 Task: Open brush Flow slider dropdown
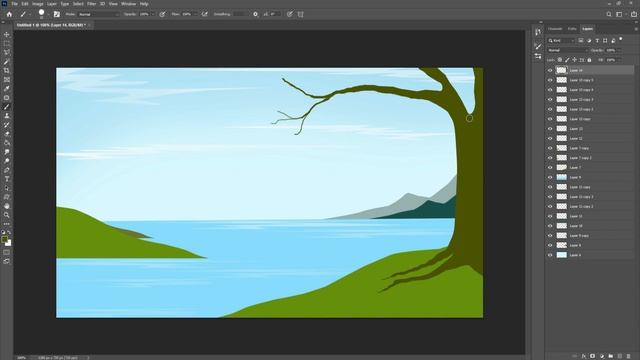(195, 14)
